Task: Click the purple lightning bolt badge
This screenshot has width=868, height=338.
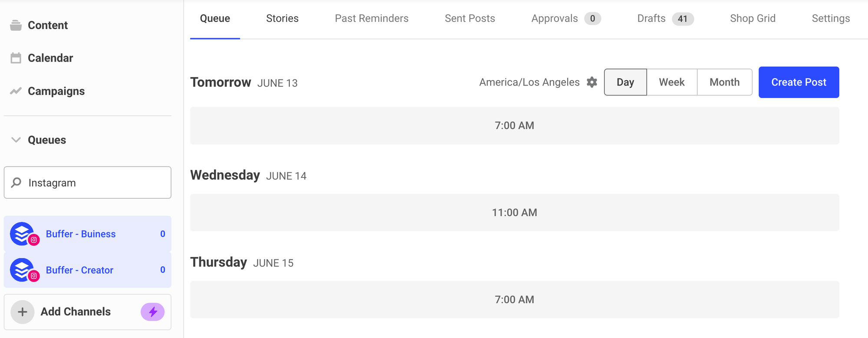Action: 152,312
